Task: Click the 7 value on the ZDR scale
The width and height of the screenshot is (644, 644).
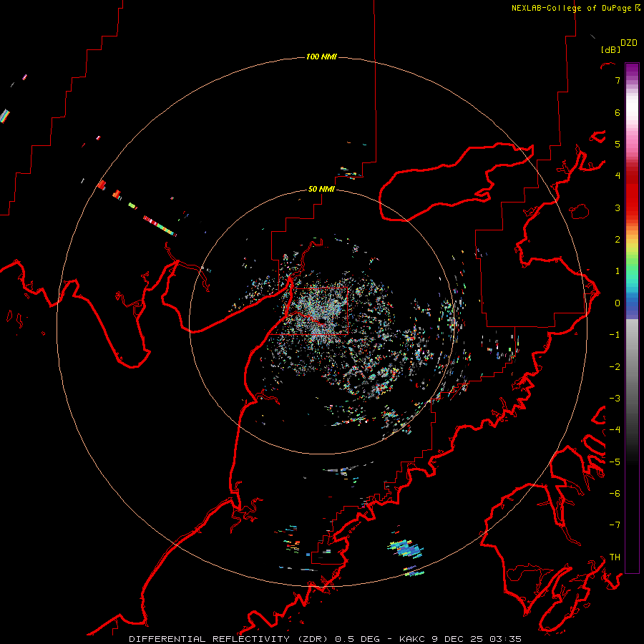Action: (618, 80)
